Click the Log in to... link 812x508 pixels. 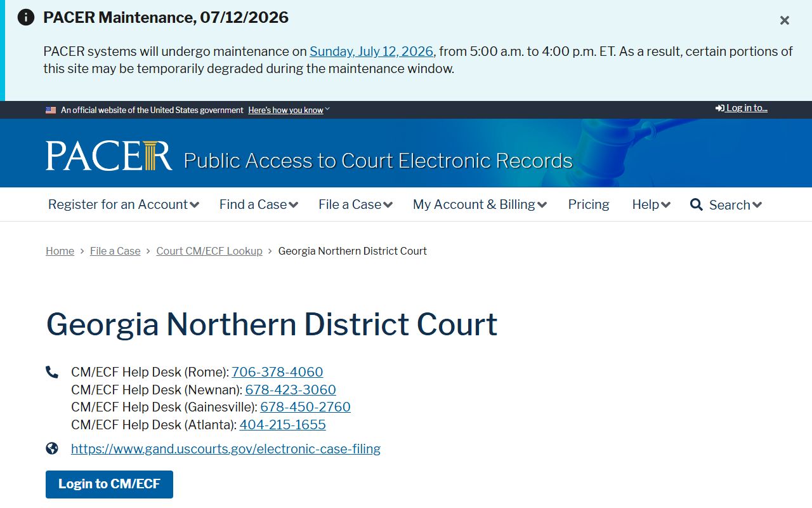coord(742,108)
